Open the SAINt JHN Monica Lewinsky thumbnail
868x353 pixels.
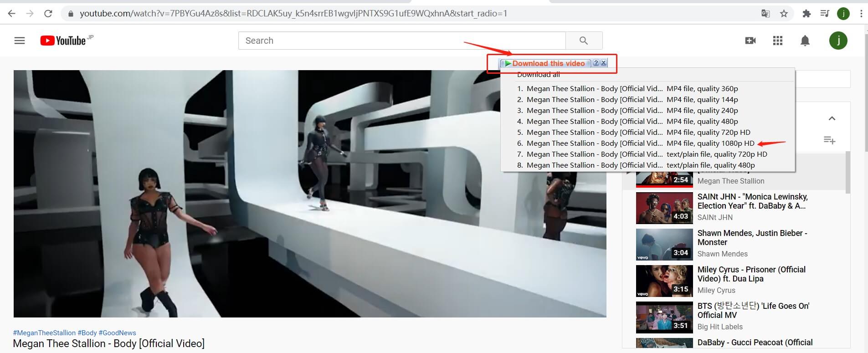tap(664, 208)
